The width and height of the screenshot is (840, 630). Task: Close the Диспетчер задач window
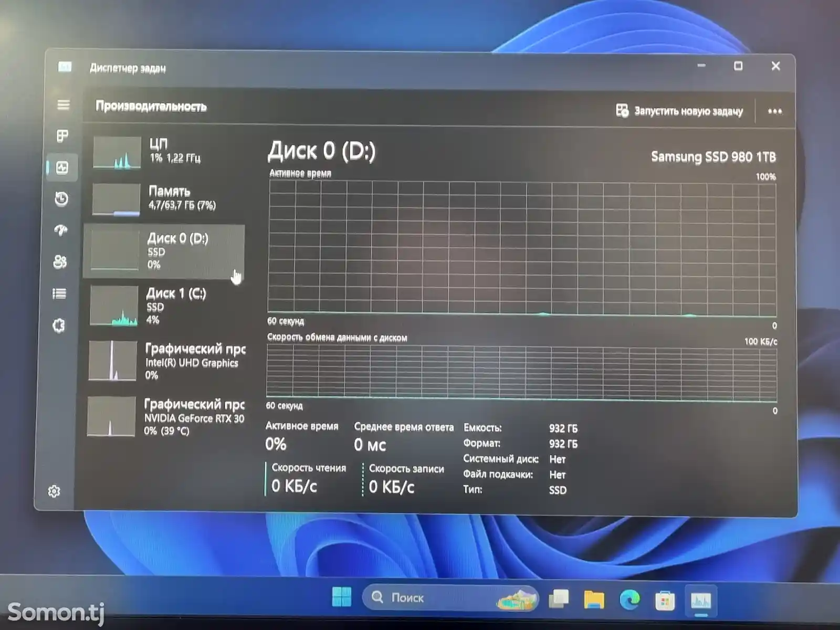[x=775, y=66]
